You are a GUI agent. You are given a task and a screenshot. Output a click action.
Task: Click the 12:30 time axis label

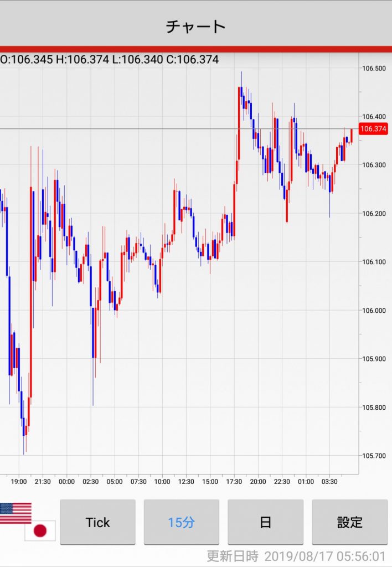click(x=186, y=482)
